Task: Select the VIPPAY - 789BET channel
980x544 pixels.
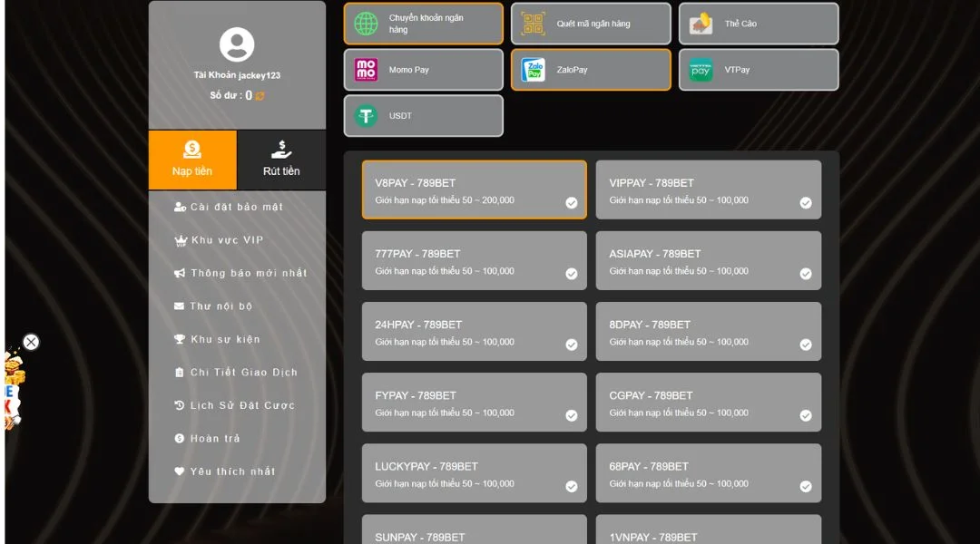Action: point(708,189)
